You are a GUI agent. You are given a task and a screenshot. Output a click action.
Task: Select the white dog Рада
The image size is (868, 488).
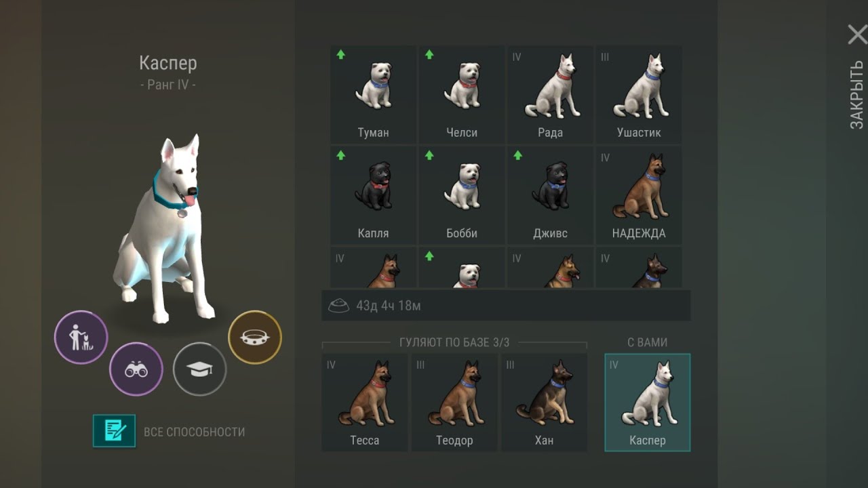click(550, 94)
